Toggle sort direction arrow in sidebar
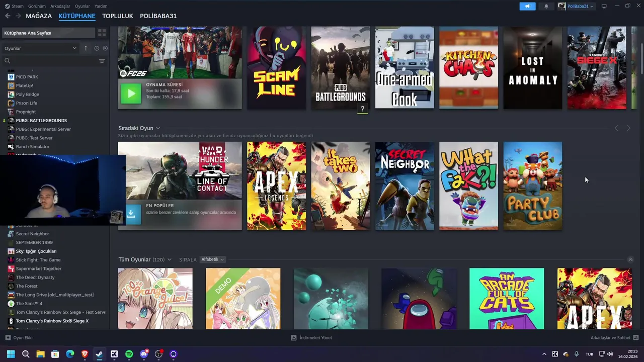The height and width of the screenshot is (362, 644). pos(86,48)
